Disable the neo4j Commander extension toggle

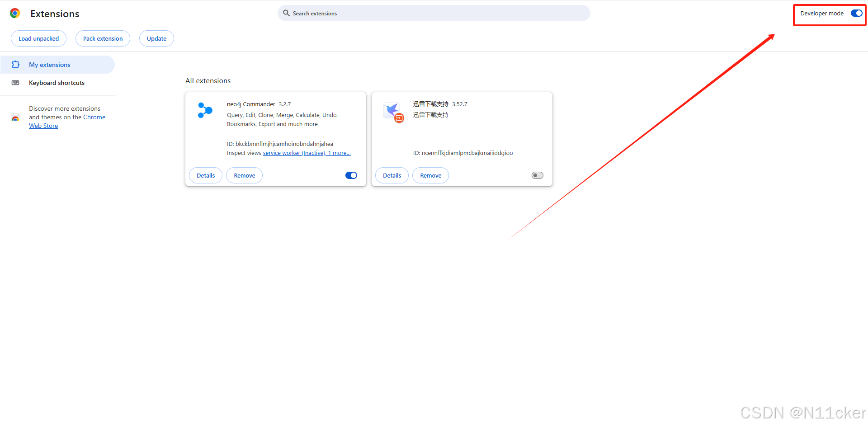pyautogui.click(x=351, y=175)
